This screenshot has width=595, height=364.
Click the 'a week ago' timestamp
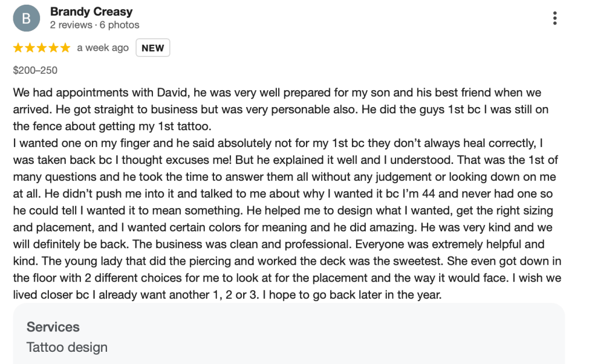[103, 48]
